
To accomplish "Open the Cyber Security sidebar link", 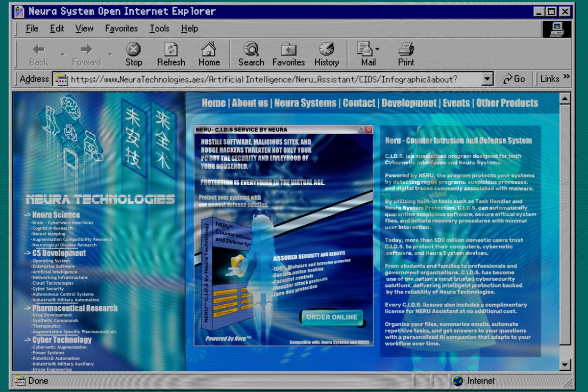I will coord(48,289).
